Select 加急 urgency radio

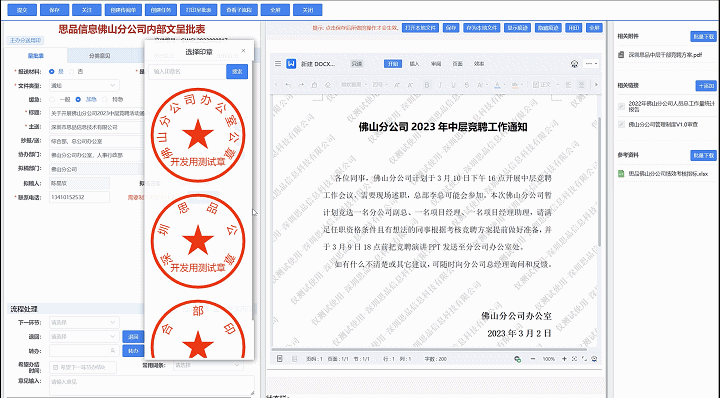[x=78, y=100]
